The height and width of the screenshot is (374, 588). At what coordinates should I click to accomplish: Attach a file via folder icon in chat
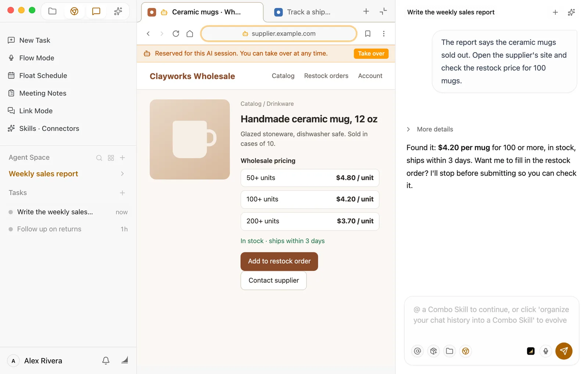click(449, 351)
